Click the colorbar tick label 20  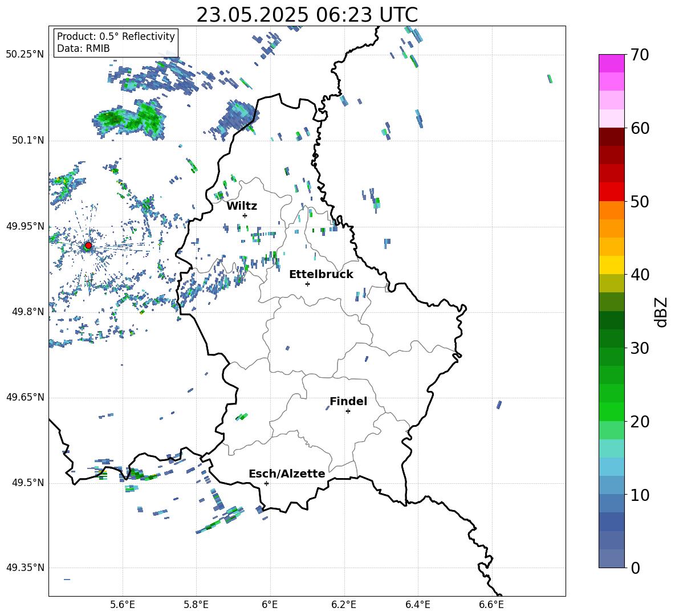640,422
